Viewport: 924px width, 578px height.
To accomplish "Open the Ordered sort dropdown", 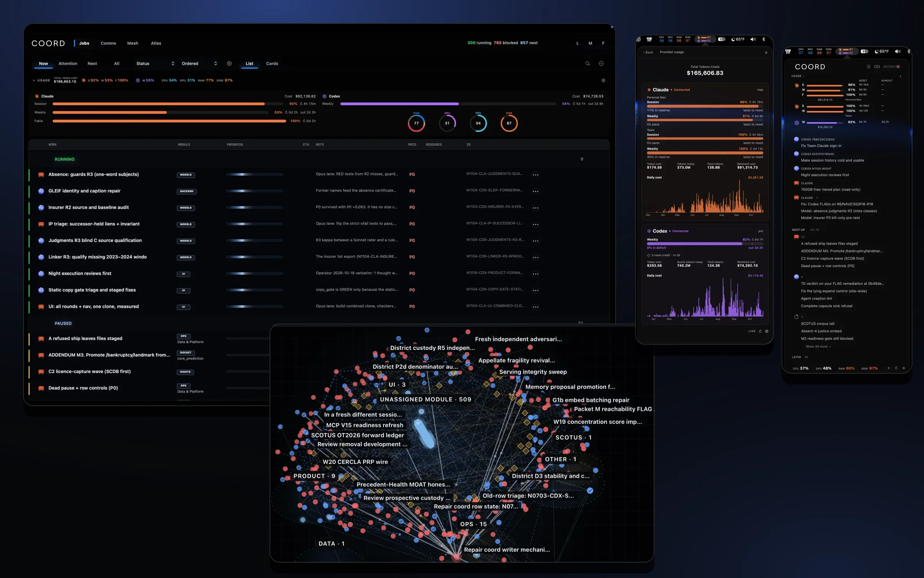I will pyautogui.click(x=199, y=64).
